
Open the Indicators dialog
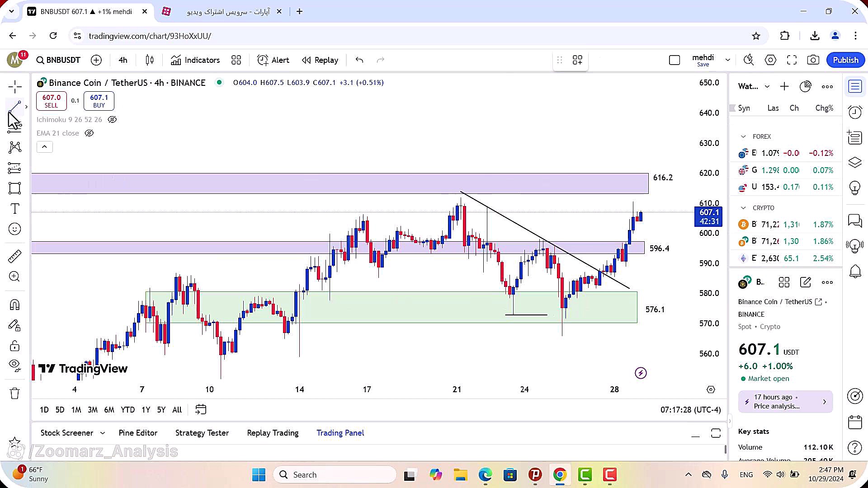(x=195, y=60)
